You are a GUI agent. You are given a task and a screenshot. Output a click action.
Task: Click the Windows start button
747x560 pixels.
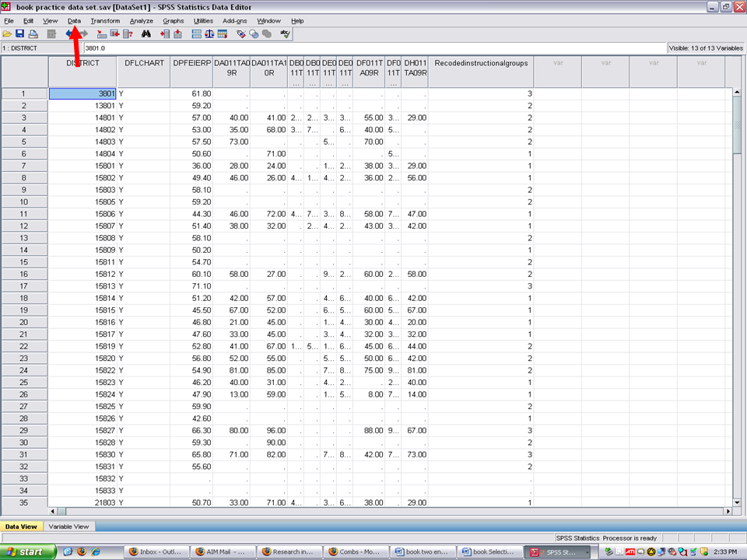pyautogui.click(x=28, y=551)
